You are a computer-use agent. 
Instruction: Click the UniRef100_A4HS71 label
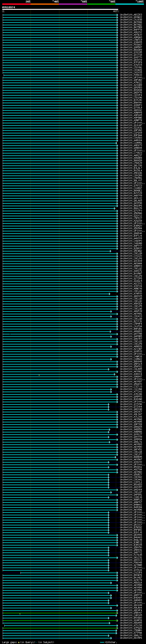(131, 271)
